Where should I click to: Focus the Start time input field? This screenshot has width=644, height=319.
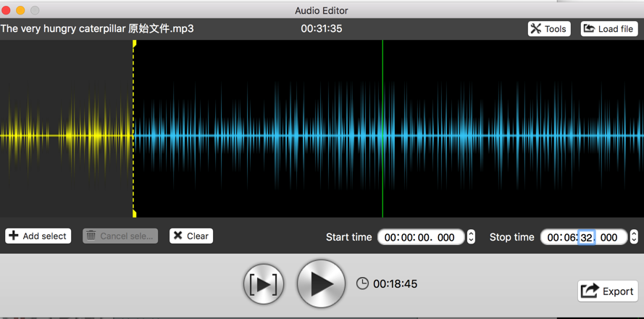(x=421, y=237)
